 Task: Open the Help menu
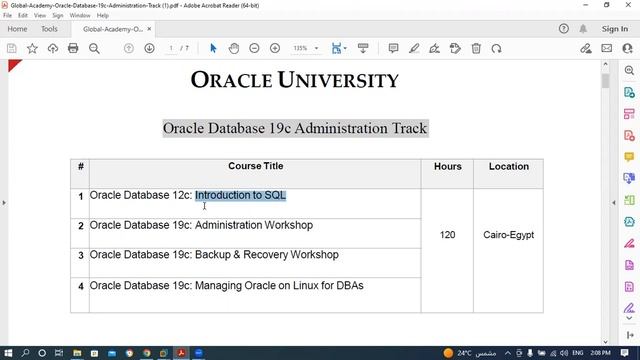102,16
